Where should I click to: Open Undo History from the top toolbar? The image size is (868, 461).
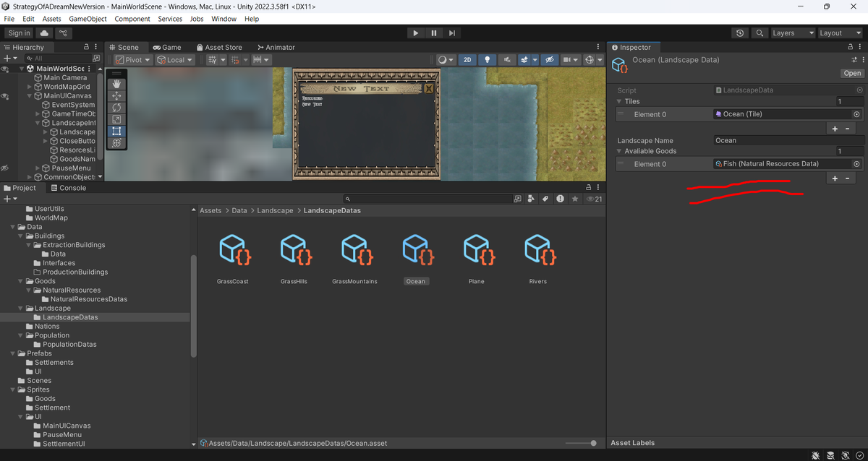pyautogui.click(x=740, y=33)
